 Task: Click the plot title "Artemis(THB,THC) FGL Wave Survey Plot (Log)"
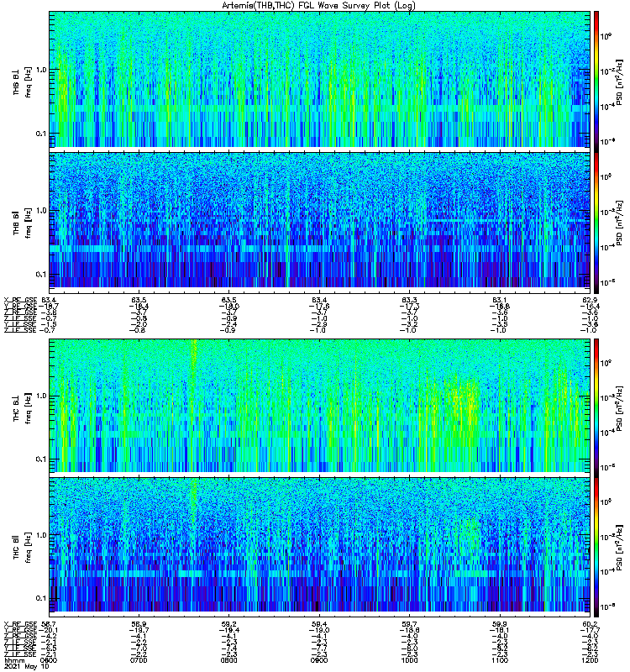click(x=318, y=6)
